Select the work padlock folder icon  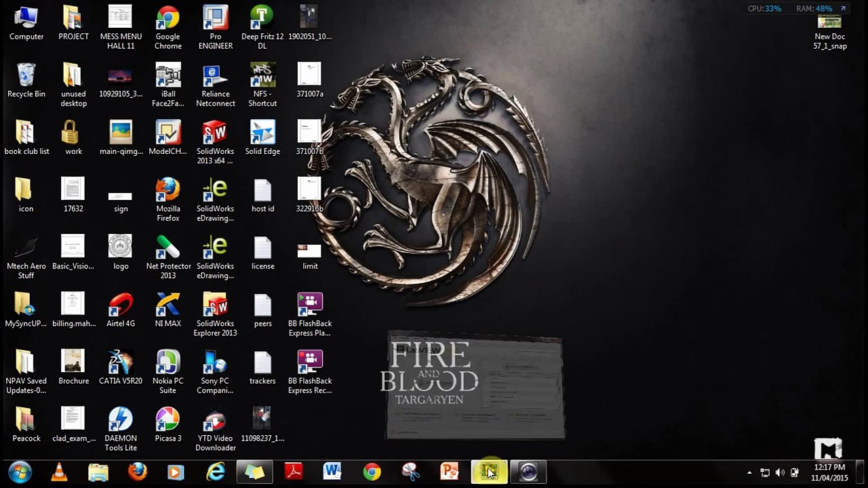click(73, 138)
